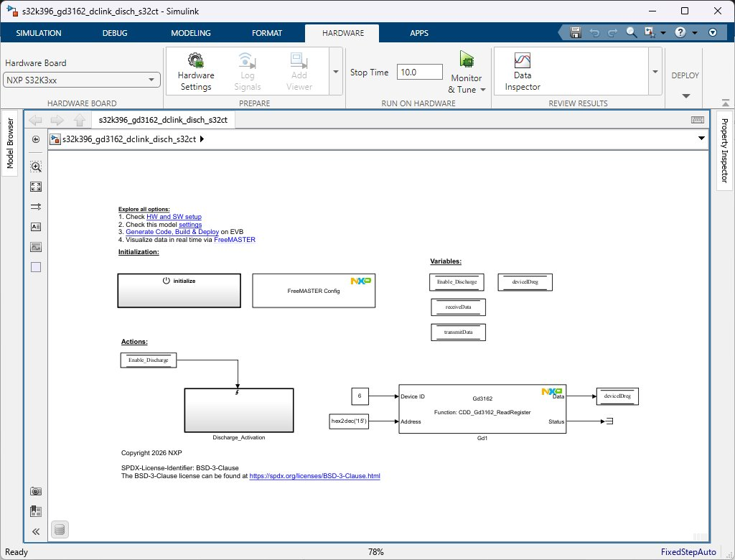The height and width of the screenshot is (560, 735).
Task: Expand the Deploy section arrow
Action: coord(685,95)
